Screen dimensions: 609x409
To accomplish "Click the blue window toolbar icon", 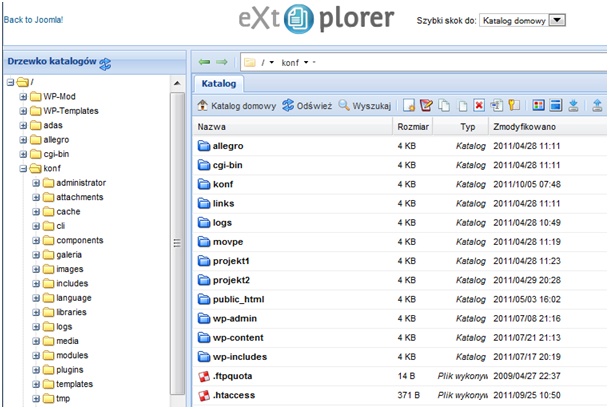I will tap(555, 105).
